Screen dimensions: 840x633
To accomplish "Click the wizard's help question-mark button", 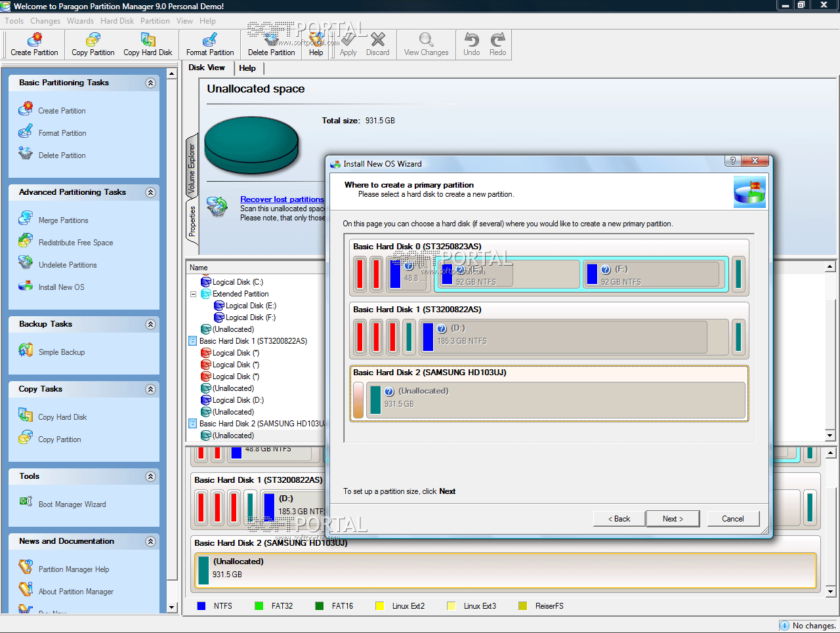I will (733, 161).
